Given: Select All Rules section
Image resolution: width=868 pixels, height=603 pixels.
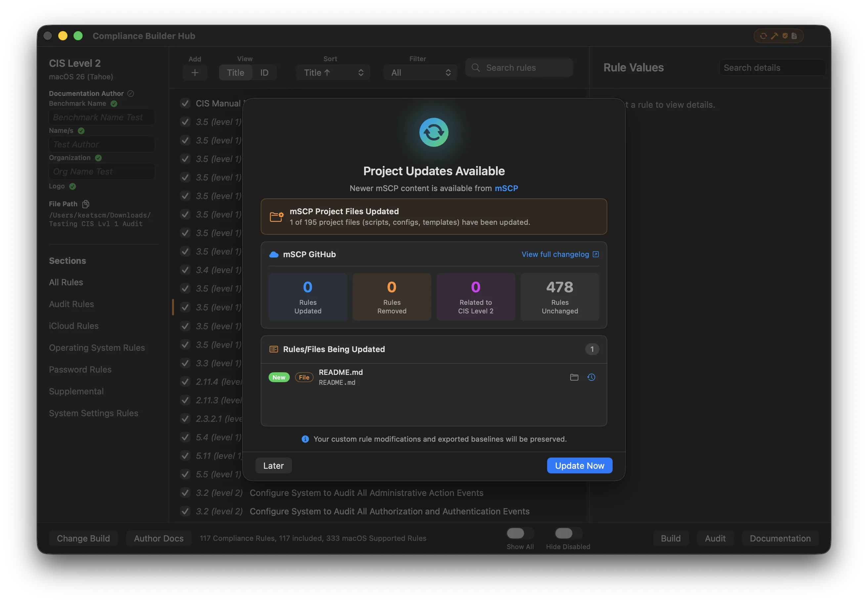Looking at the screenshot, I should pyautogui.click(x=66, y=282).
